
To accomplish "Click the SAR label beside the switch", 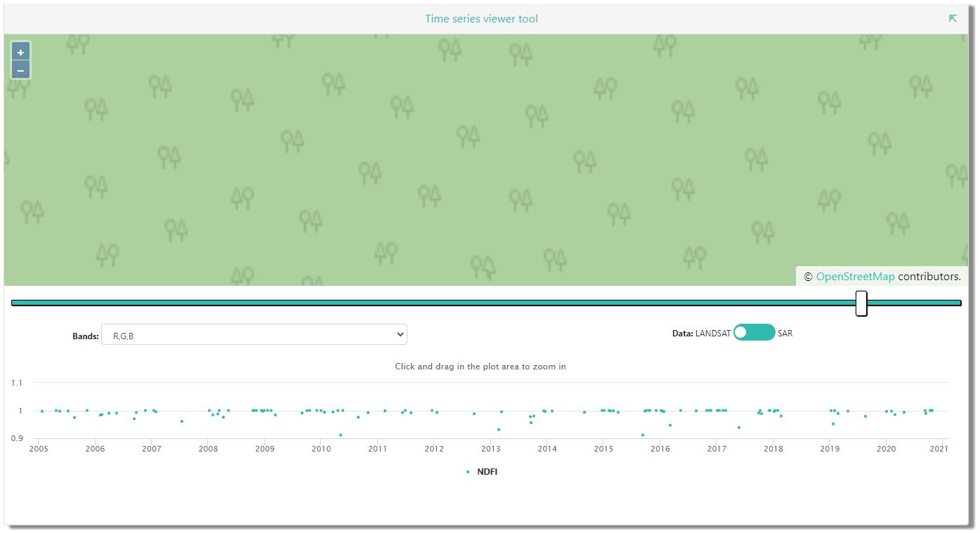I will [x=785, y=334].
